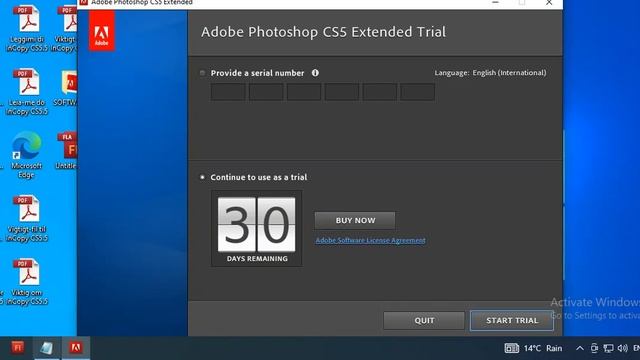Minimize the Photoshop CS5 Extended window
This screenshot has width=640, height=360.
(x=496, y=3)
